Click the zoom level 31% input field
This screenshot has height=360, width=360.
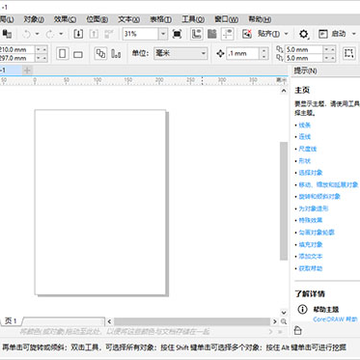(x=141, y=34)
